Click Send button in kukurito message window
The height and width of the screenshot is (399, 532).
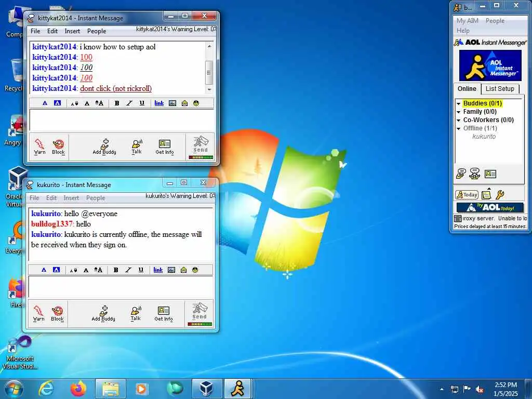point(199,314)
